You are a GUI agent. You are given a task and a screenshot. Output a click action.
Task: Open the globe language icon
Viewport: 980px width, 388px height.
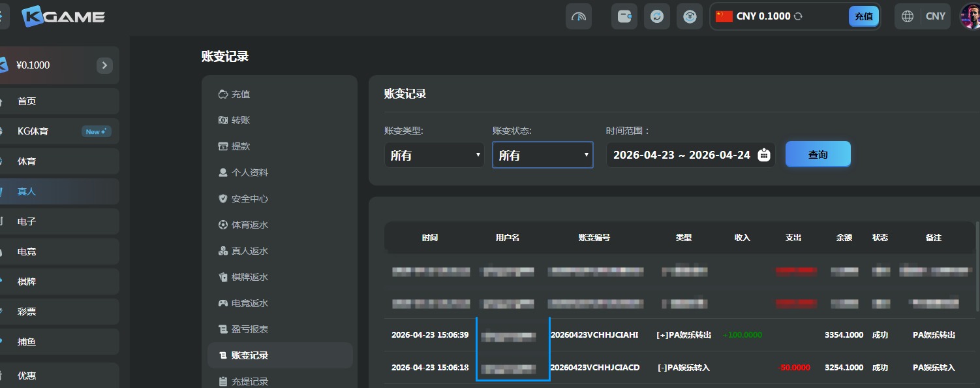908,16
